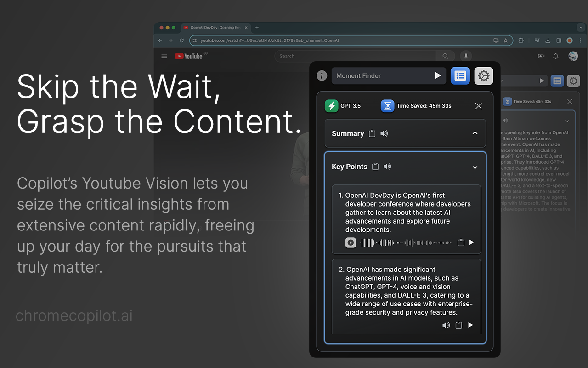This screenshot has width=588, height=368.
Task: Select the GPT 3.5 model label
Action: click(x=351, y=106)
